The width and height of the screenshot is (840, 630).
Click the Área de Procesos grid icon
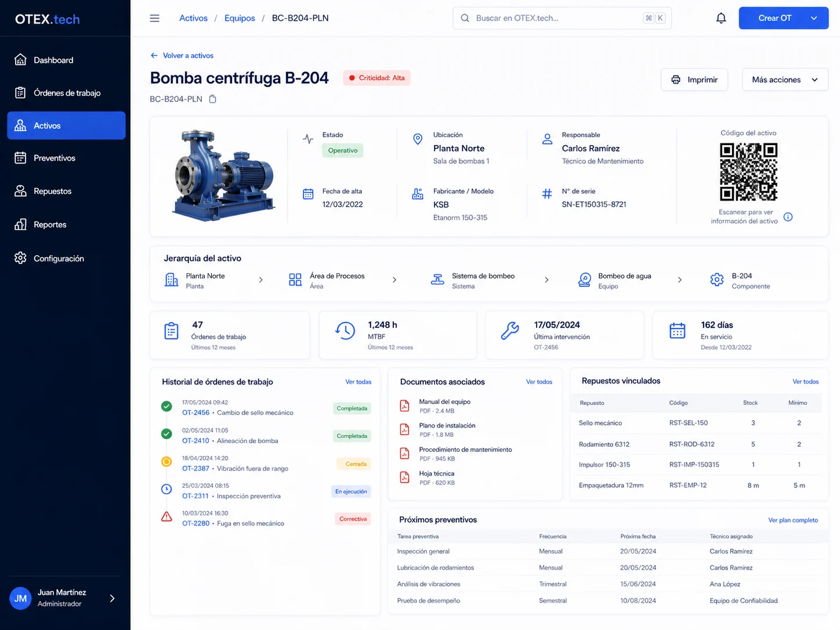pos(295,280)
